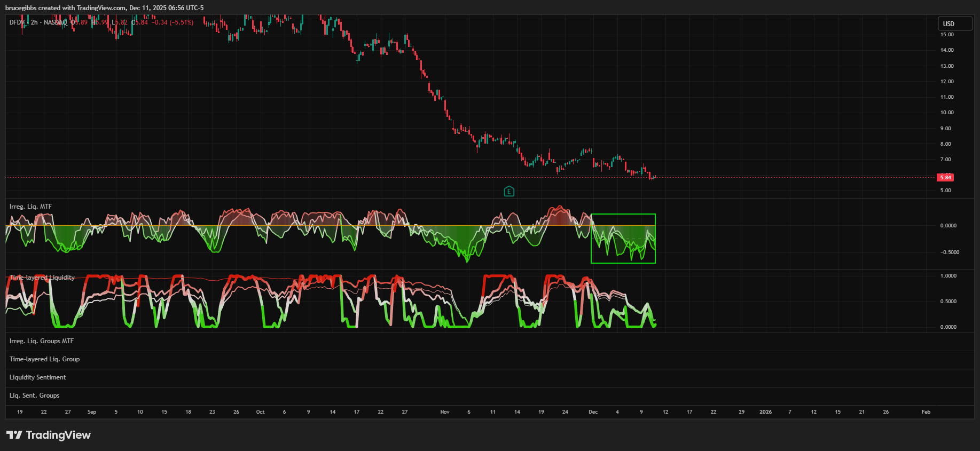Click the earnings 'E' marker icon
The image size is (980, 451).
pyautogui.click(x=509, y=191)
